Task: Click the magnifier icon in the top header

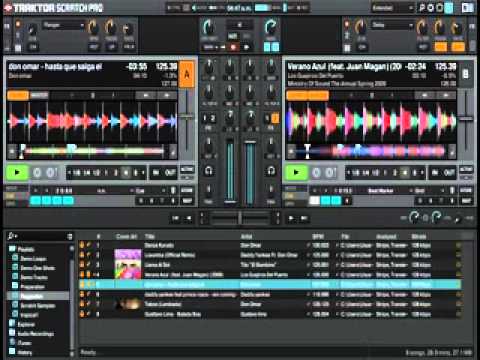Action: (x=422, y=8)
